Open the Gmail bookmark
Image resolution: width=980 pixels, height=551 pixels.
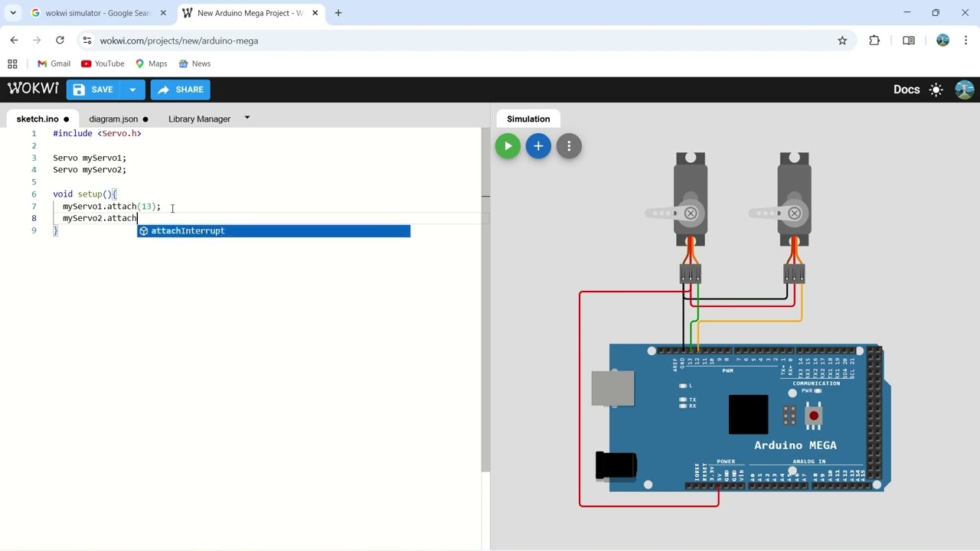point(54,64)
